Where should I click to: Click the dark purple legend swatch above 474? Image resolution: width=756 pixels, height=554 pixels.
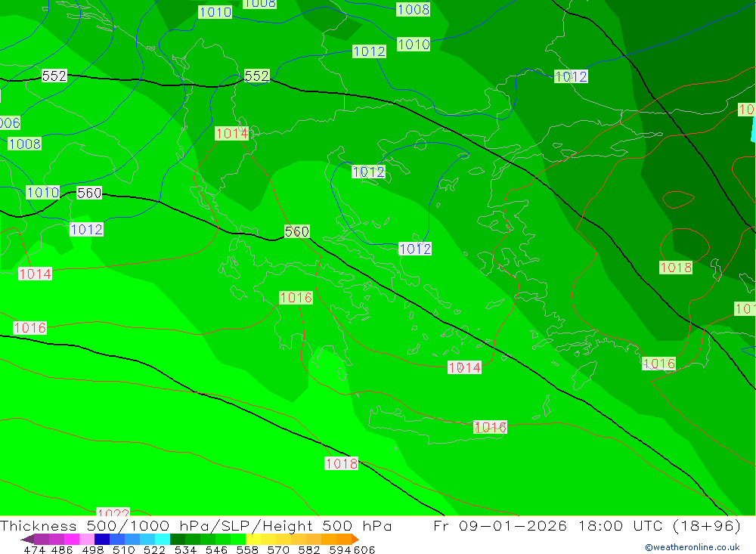42,539
